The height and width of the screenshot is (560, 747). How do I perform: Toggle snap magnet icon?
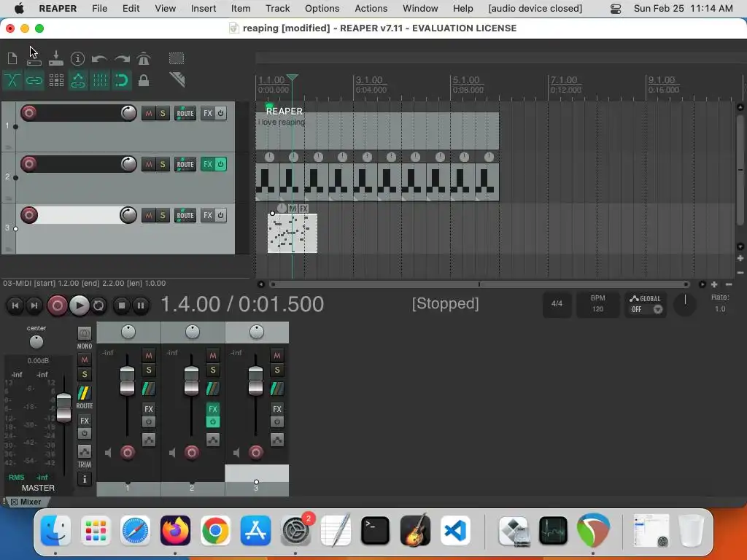pyautogui.click(x=122, y=80)
